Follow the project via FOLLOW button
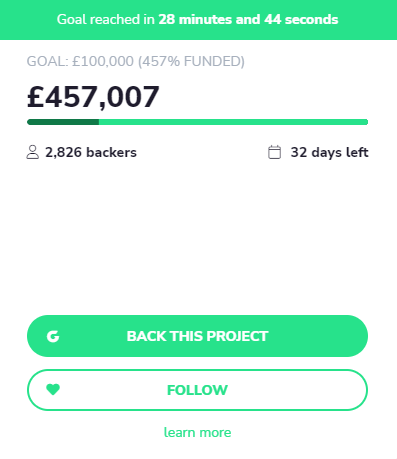Viewport: 397px width, 459px height. (197, 390)
